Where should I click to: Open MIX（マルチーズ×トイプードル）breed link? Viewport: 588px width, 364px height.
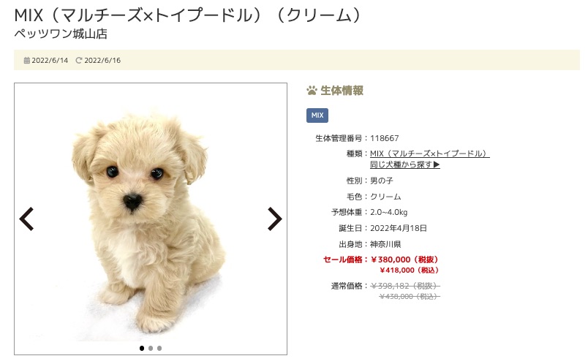coord(430,153)
